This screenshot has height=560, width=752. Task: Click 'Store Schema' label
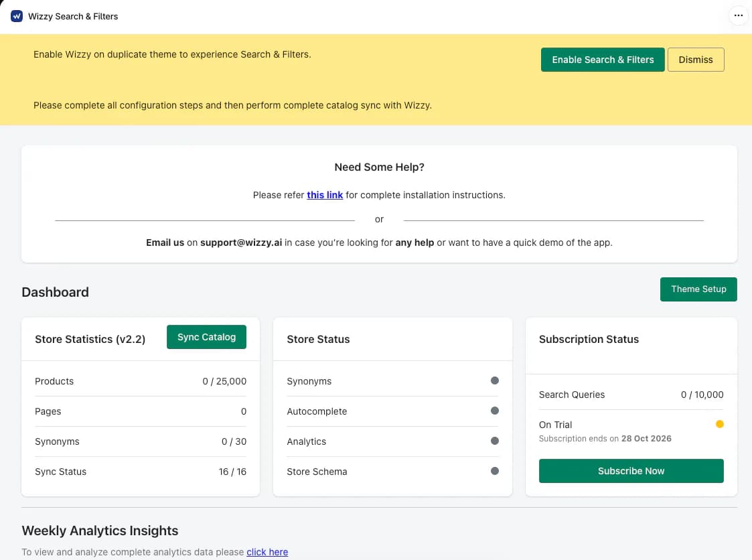click(x=317, y=472)
